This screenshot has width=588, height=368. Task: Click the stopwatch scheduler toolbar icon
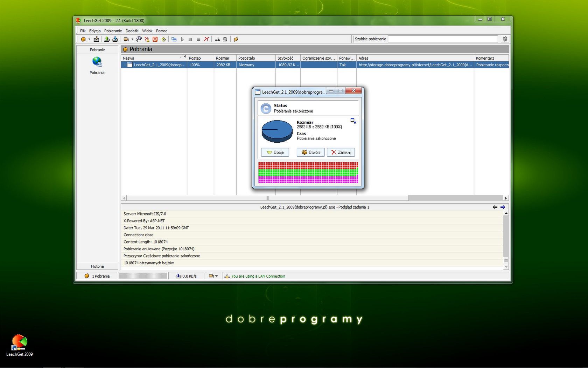point(163,39)
